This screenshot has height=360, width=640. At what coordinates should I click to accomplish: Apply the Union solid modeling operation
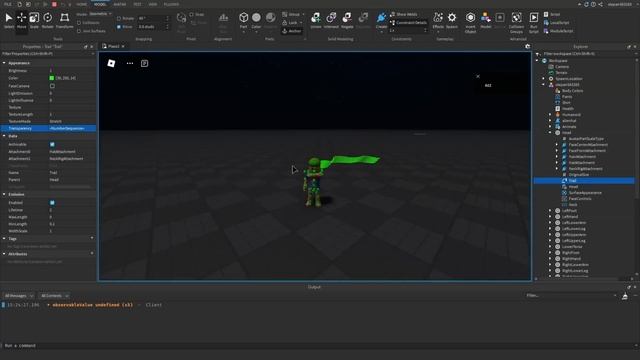(x=316, y=20)
